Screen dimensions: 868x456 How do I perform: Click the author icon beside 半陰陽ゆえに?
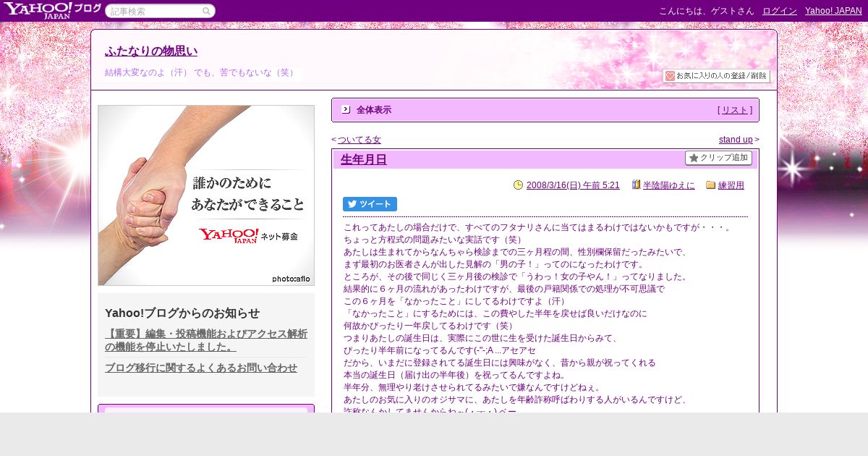tap(636, 185)
